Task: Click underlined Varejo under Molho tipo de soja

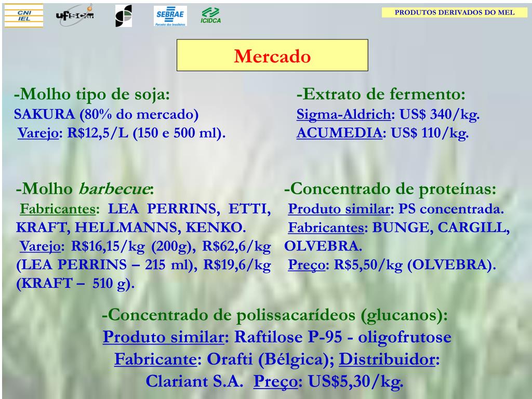Action: coord(38,133)
